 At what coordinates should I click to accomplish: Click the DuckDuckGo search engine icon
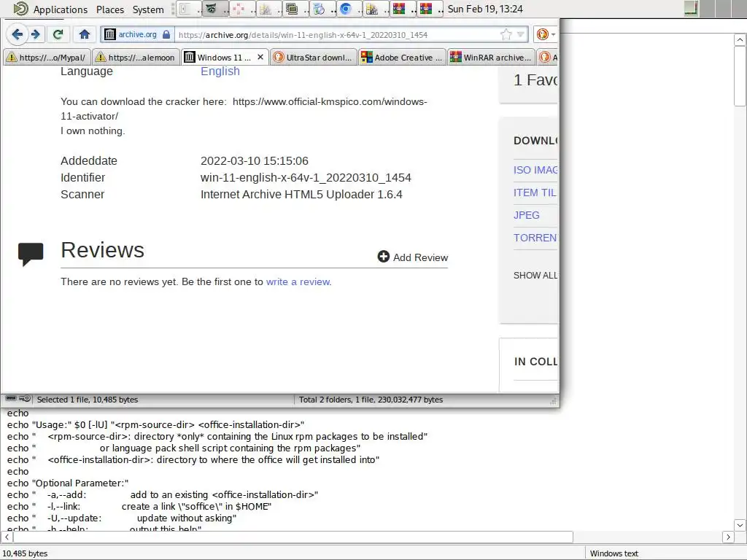pos(542,34)
